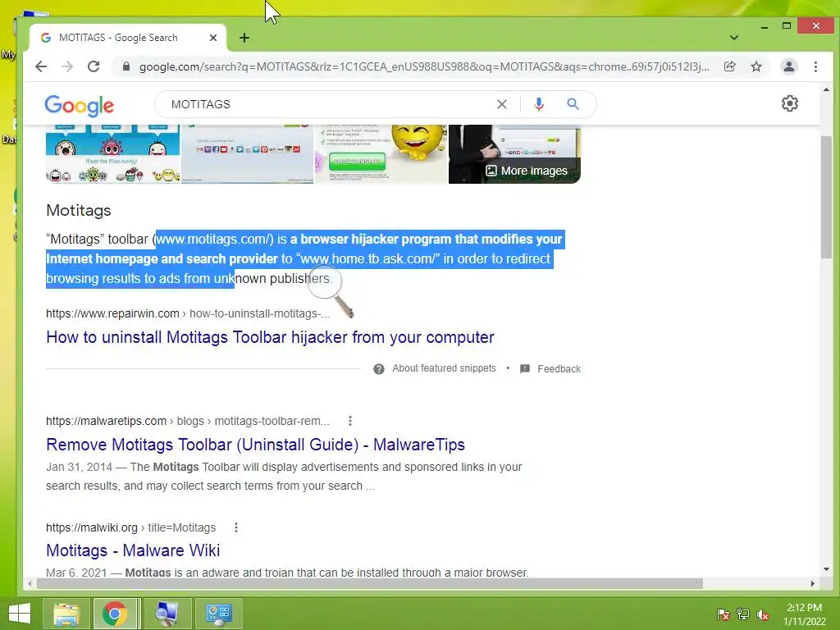Viewport: 840px width, 630px height.
Task: Open site security lock info
Action: coord(126,66)
